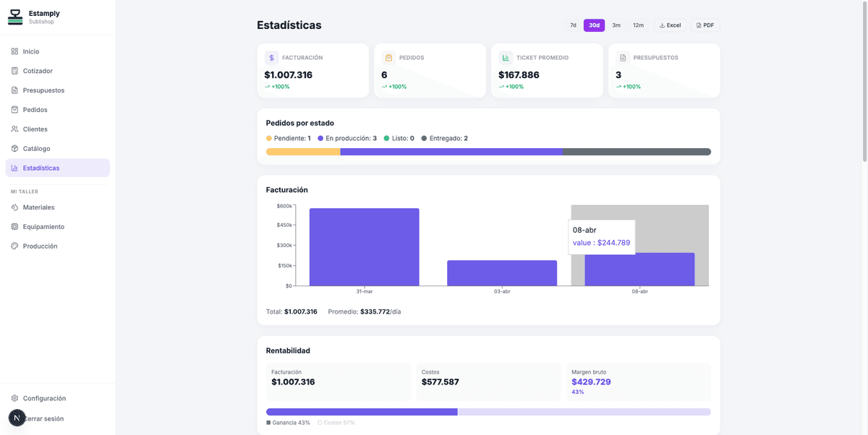Click the Configuración gear icon
This screenshot has height=435, width=868.
(15, 398)
